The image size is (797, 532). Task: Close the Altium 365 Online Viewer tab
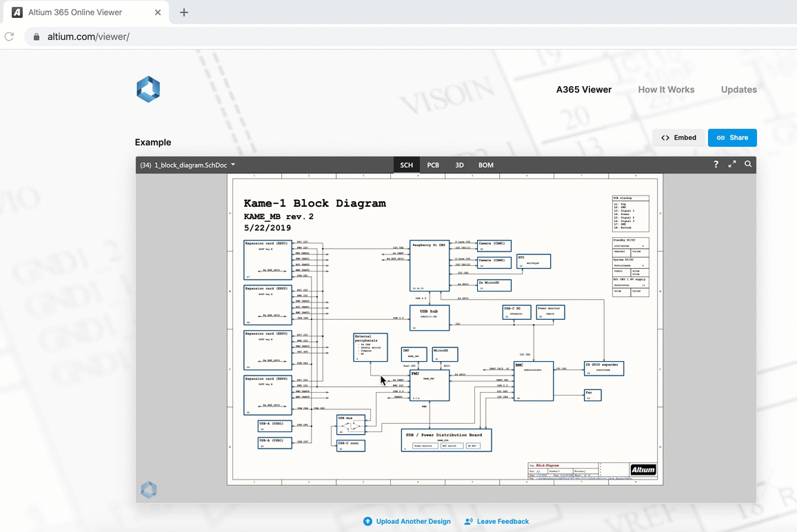[x=158, y=12]
